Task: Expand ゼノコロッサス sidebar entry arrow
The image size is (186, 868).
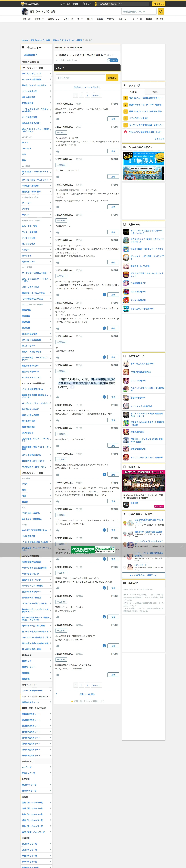Action: tap(51, 244)
